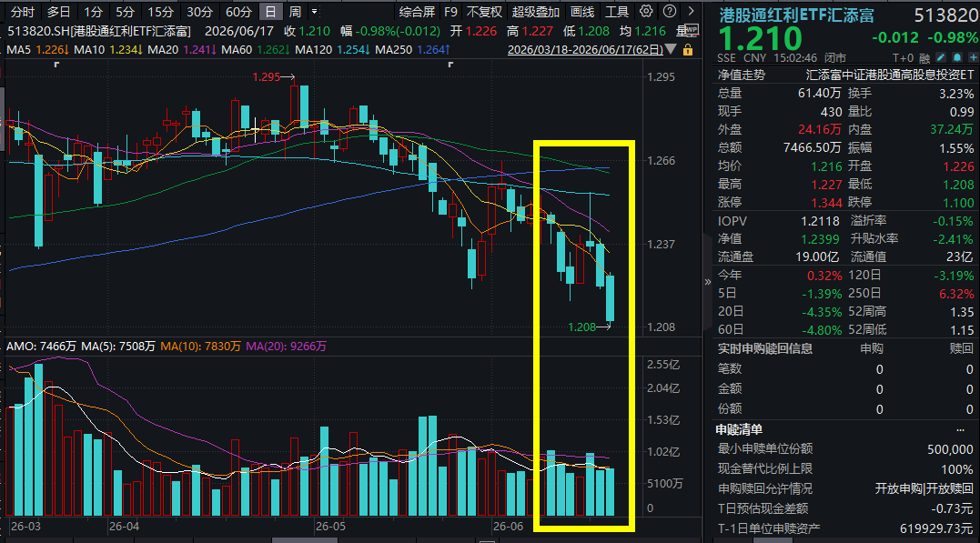Screen dimensions: 980x543
Task: Open the help question mark icon
Action: click(670, 11)
